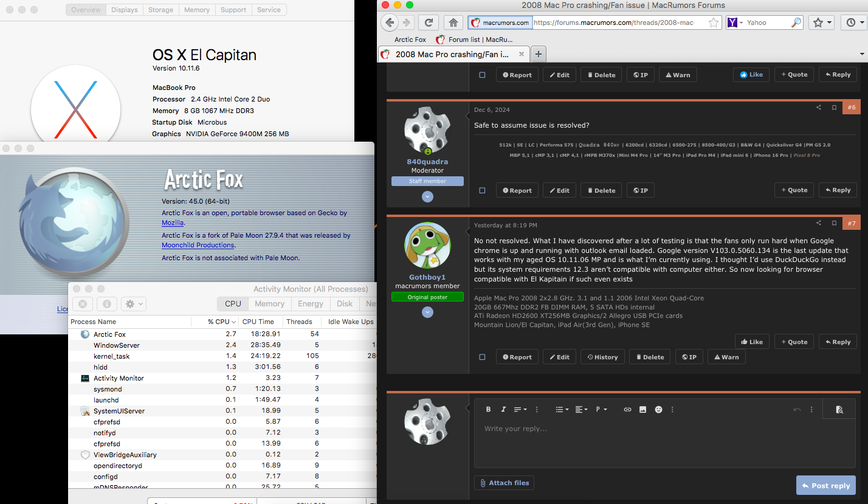Select the Energy tab in Activity Monitor
The image size is (868, 504).
tap(311, 303)
